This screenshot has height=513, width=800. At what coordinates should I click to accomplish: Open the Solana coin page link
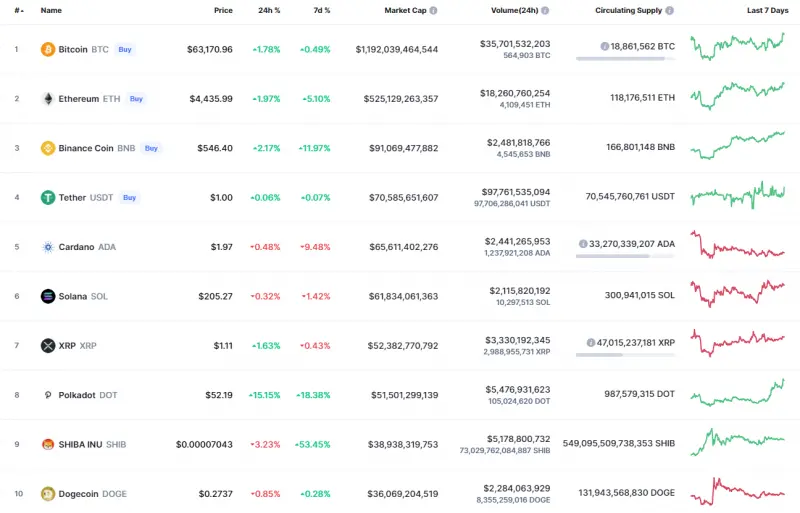click(x=74, y=296)
